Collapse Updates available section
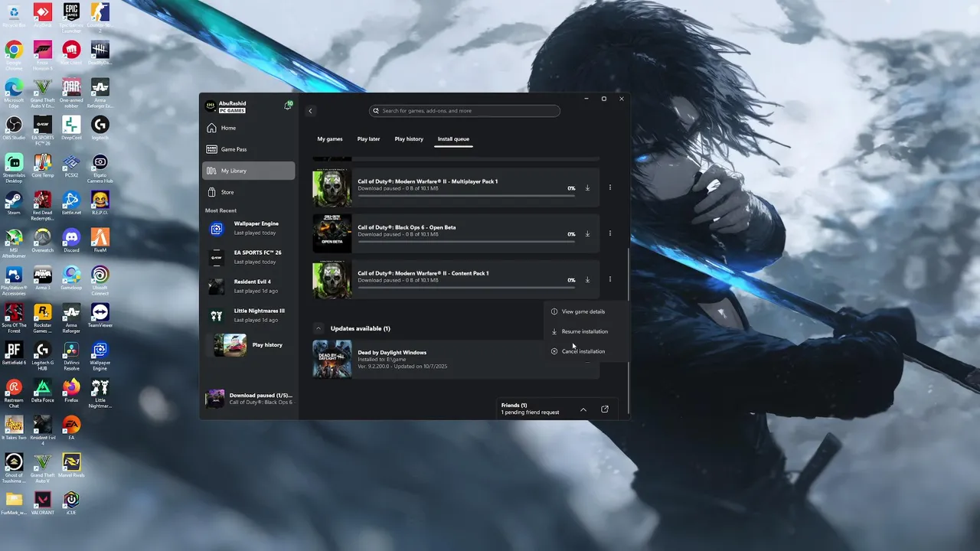Image resolution: width=980 pixels, height=551 pixels. pos(318,328)
